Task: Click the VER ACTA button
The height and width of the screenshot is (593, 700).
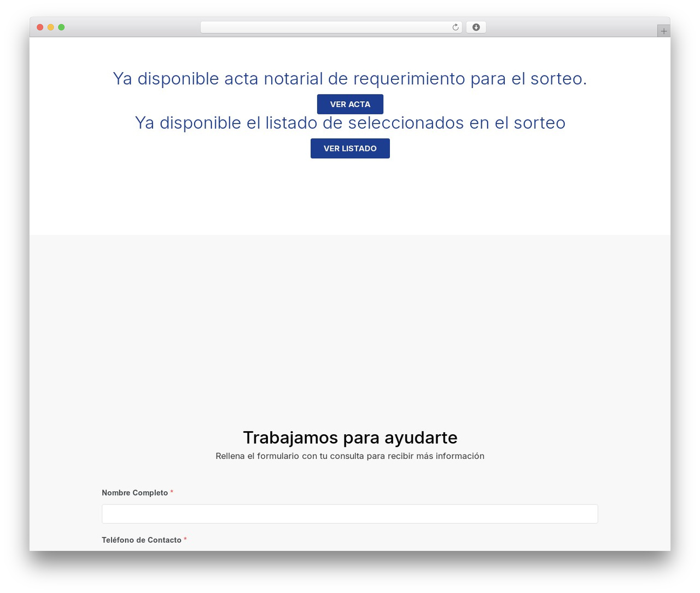Action: click(350, 104)
